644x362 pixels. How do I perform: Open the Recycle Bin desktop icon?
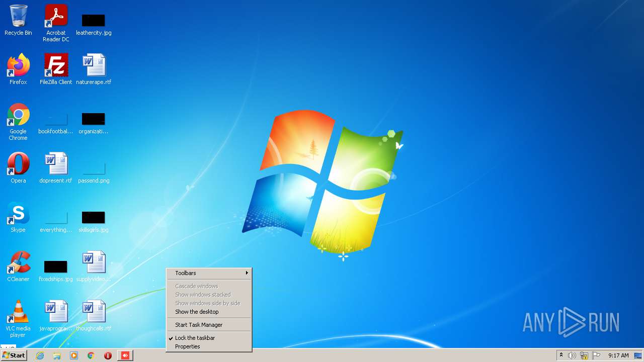coord(18,20)
